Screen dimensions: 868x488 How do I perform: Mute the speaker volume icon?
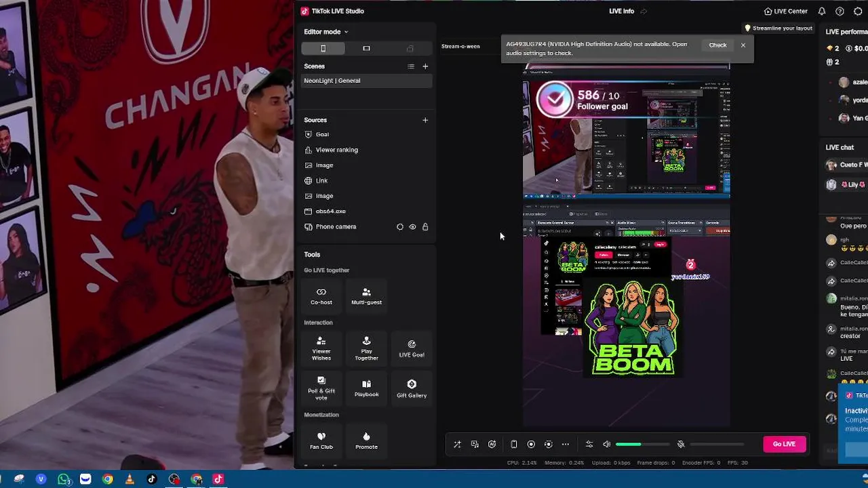[x=607, y=445]
